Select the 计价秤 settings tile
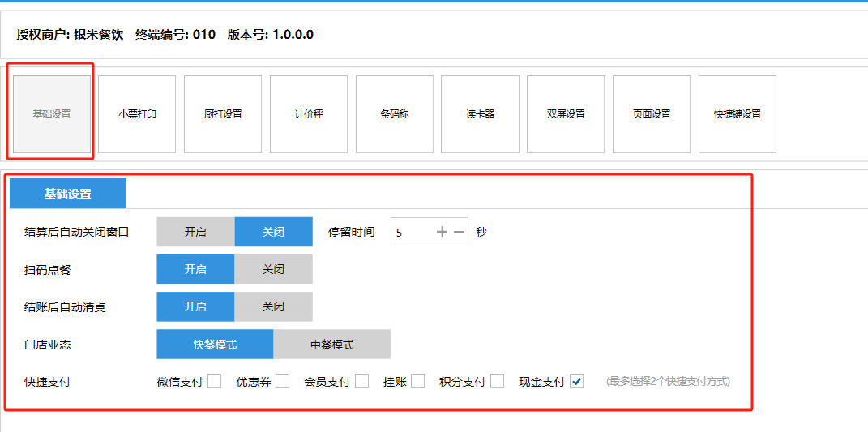The image size is (868, 432). coord(309,114)
